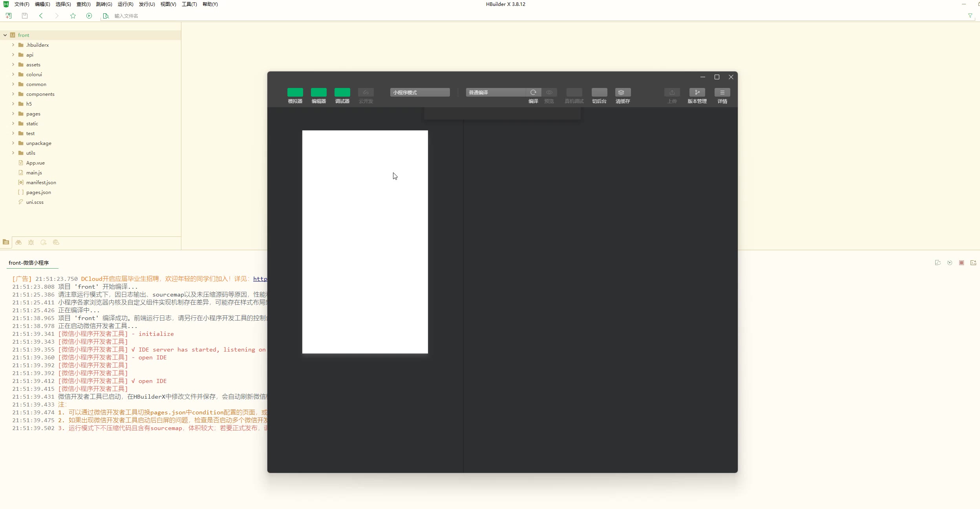Viewport: 980px width, 509px height.
Task: Click the 真机调试 button
Action: (x=574, y=92)
